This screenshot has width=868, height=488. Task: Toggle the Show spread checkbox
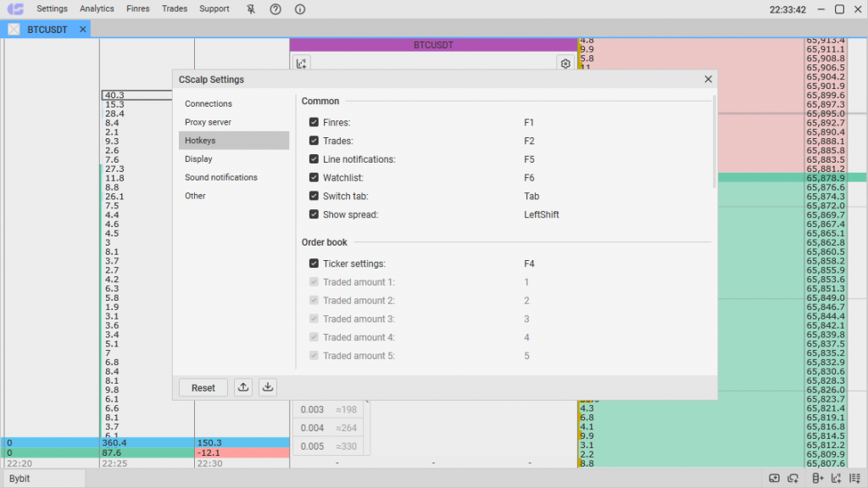pyautogui.click(x=314, y=214)
